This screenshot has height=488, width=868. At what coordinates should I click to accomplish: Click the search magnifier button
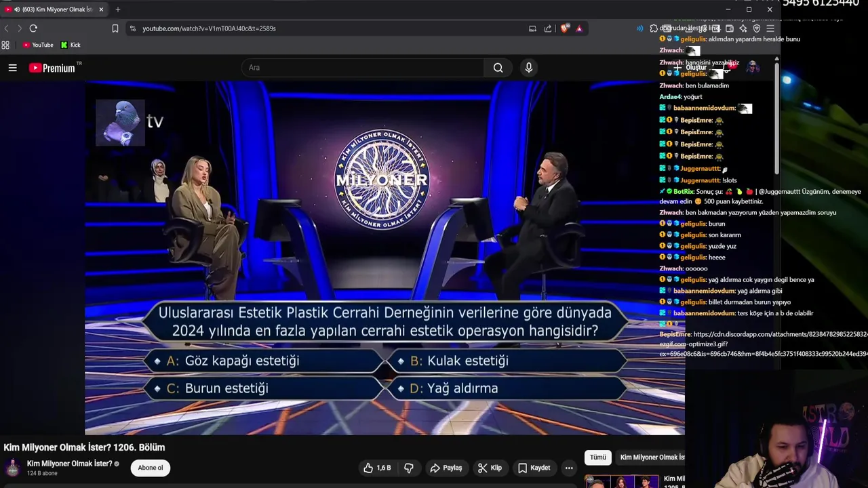[x=498, y=68]
